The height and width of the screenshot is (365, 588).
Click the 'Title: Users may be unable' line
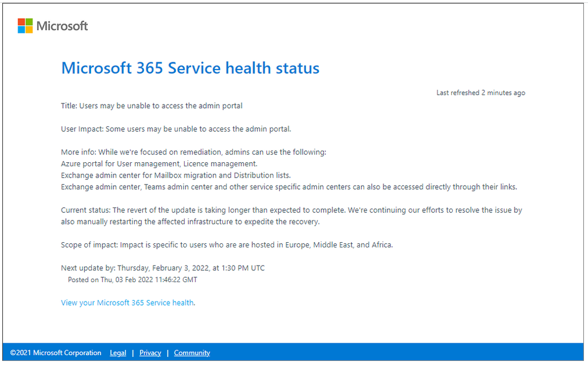[x=152, y=106]
